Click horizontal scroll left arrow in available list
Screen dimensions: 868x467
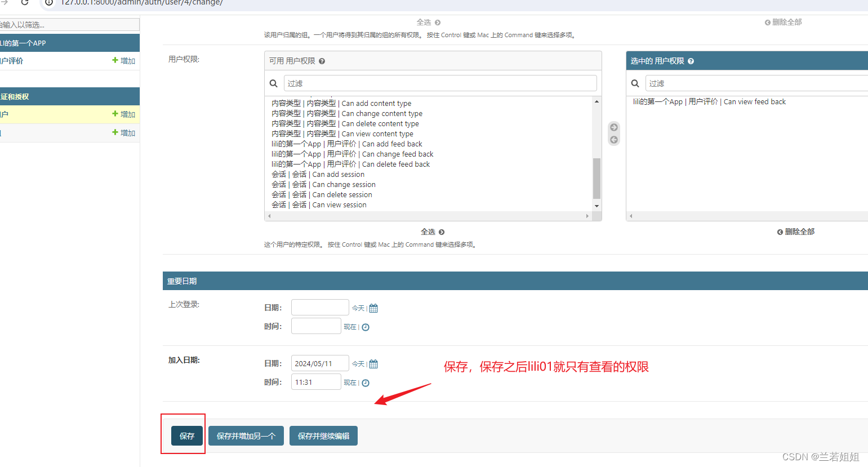[269, 216]
